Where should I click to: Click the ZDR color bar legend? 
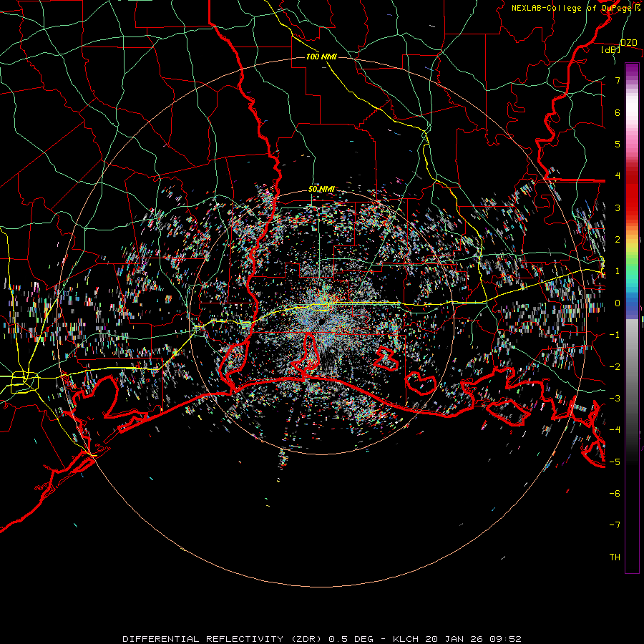(632, 318)
